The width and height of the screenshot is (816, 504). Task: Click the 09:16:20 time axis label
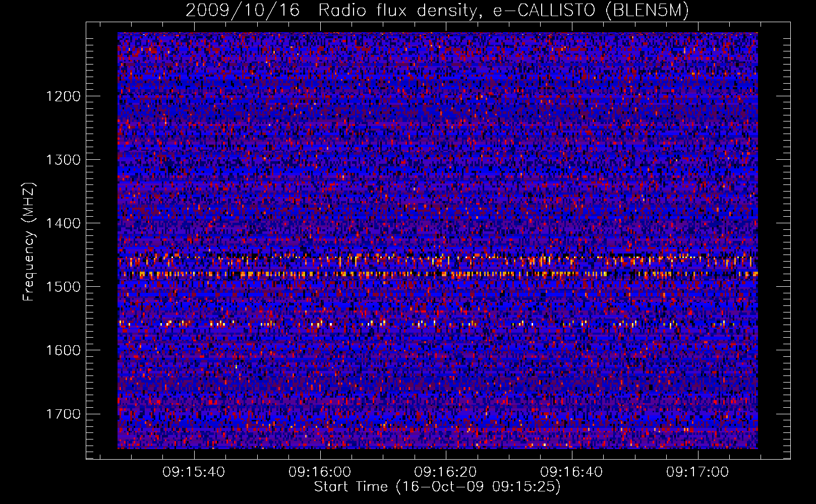coord(445,472)
